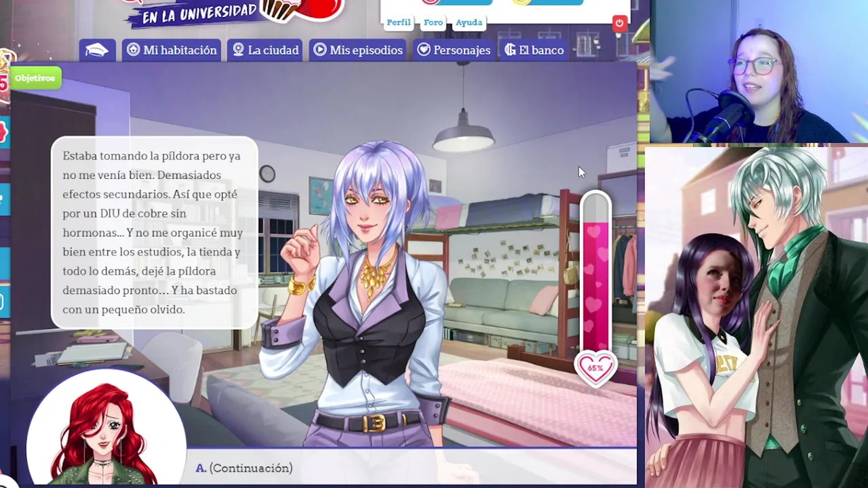Go to La ciudad
Viewport: 868px width, 488px height.
tap(265, 50)
